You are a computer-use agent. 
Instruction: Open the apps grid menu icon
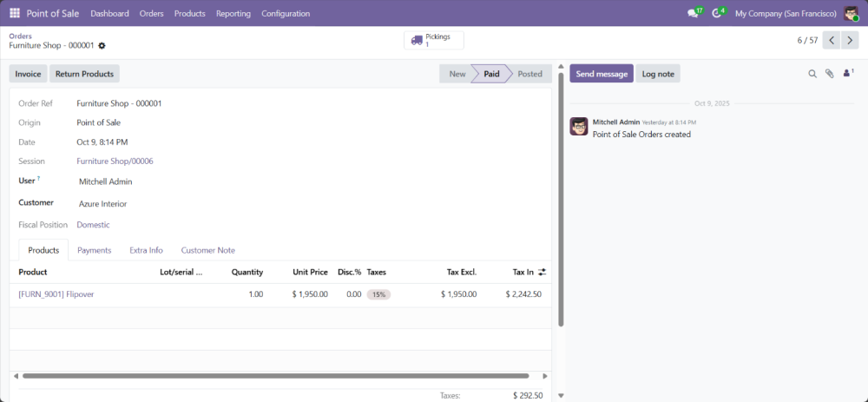point(15,13)
